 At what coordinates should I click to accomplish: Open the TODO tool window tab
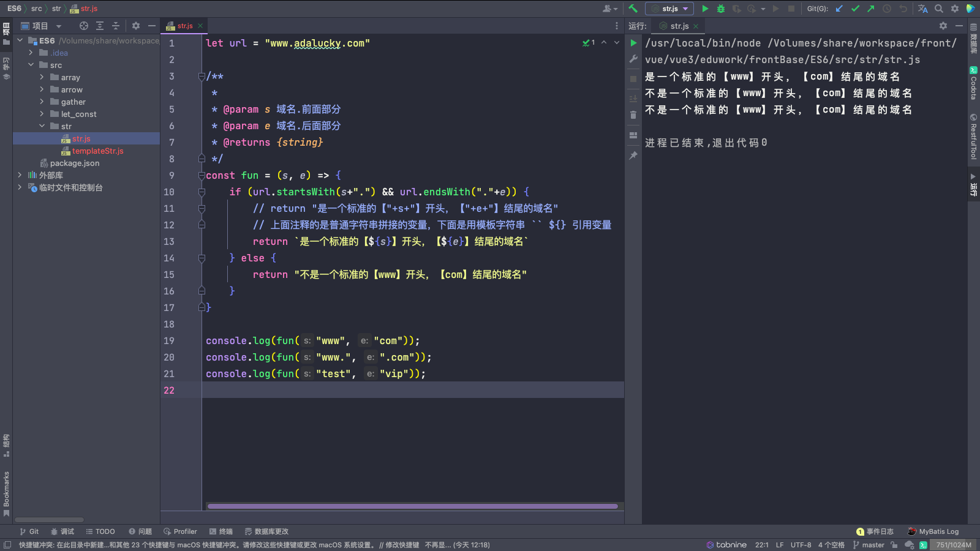[x=100, y=531]
